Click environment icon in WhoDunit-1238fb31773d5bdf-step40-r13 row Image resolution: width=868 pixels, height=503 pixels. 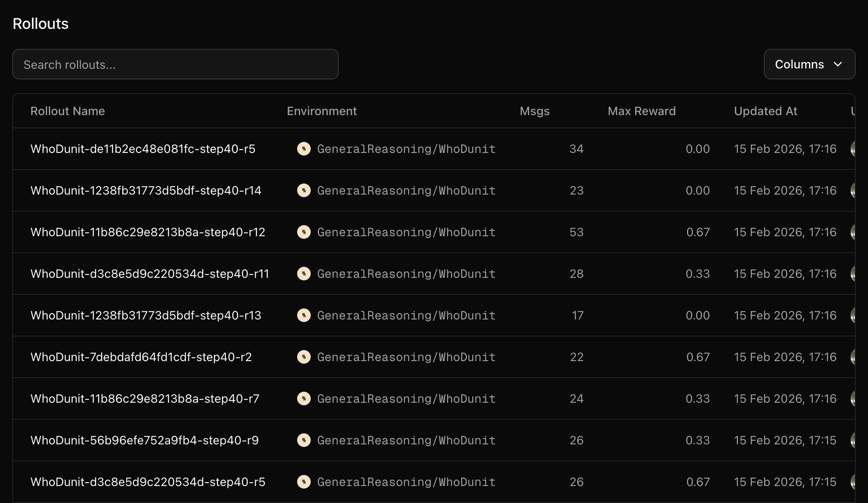click(304, 315)
